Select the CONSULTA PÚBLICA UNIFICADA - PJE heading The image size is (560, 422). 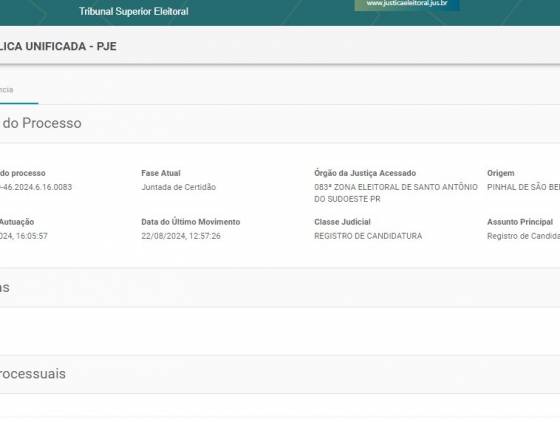click(x=58, y=46)
